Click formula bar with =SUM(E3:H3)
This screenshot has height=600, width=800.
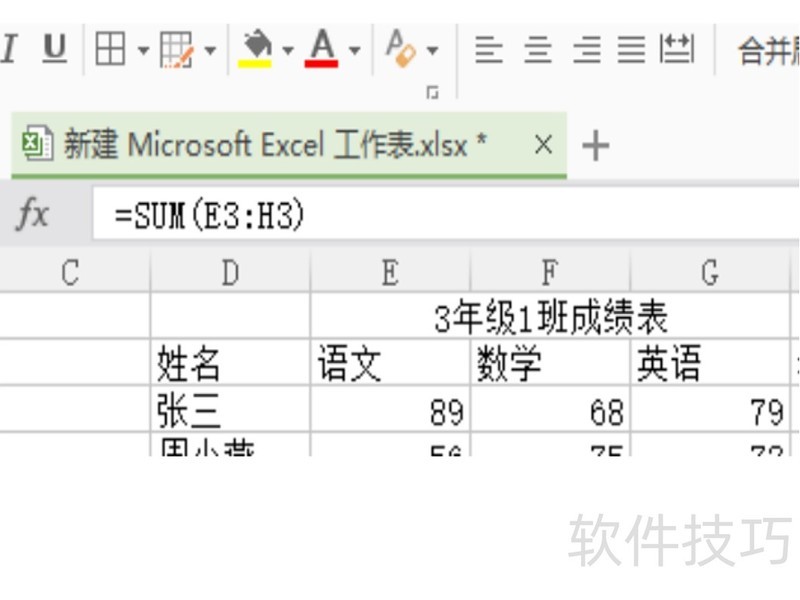click(x=446, y=214)
